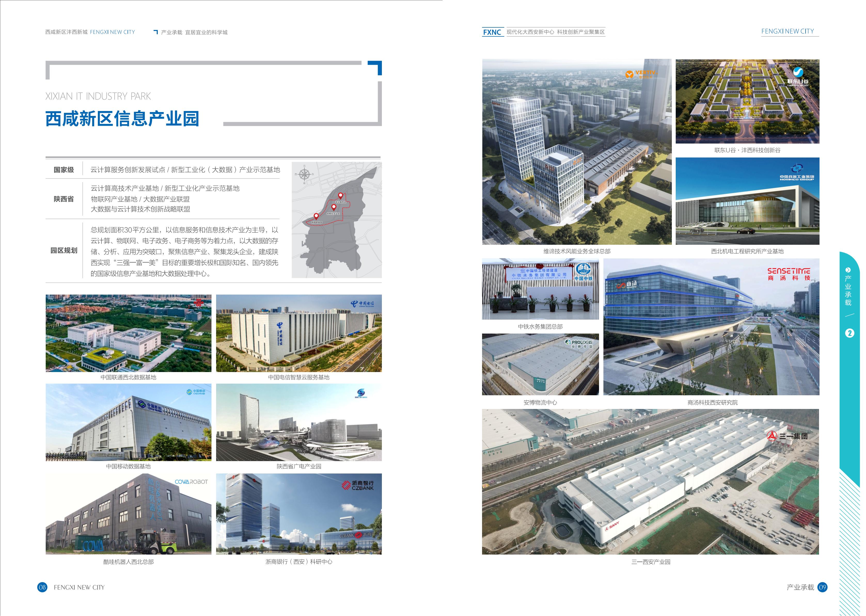Image resolution: width=866 pixels, height=616 pixels.
Task: Click the 中国中铁 logo badge
Action: point(584,272)
